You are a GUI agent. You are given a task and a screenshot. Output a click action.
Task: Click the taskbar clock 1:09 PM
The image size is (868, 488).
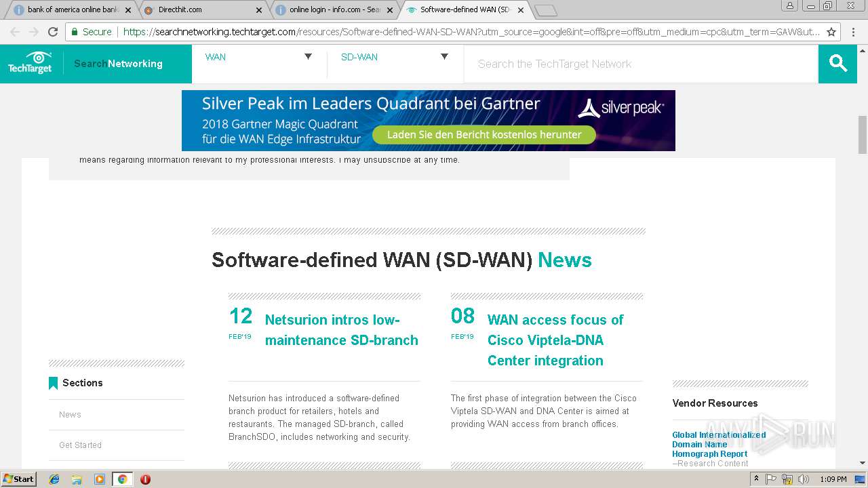(833, 479)
